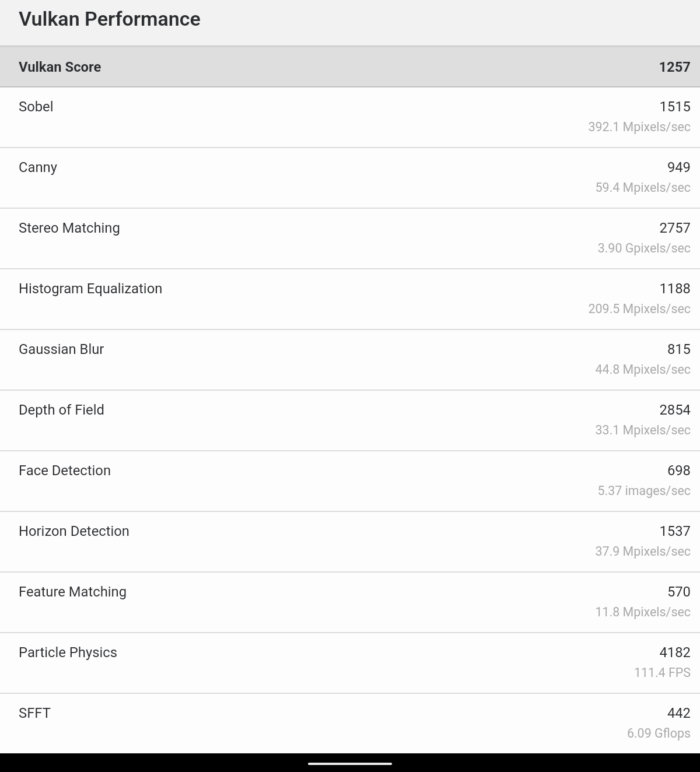Screen dimensions: 700x772
Task: Click the Sobel benchmark label
Action: click(x=36, y=107)
